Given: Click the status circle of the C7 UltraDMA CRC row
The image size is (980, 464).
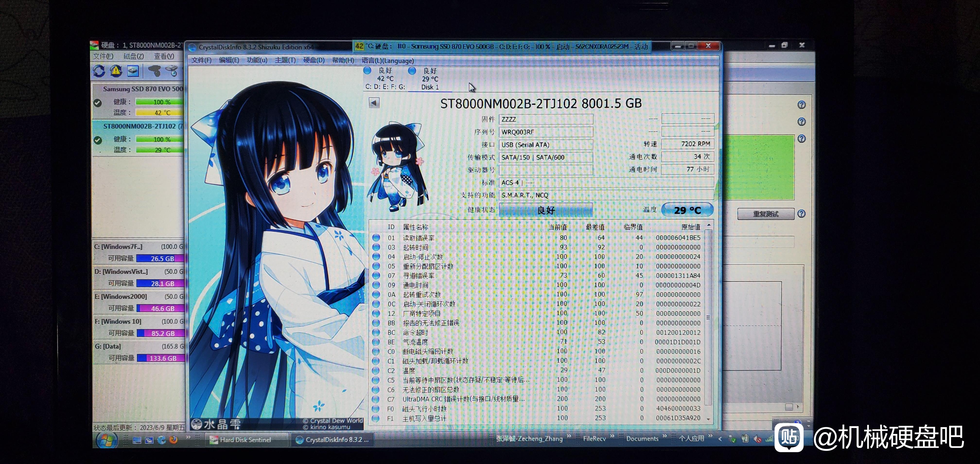Looking at the screenshot, I should [376, 399].
